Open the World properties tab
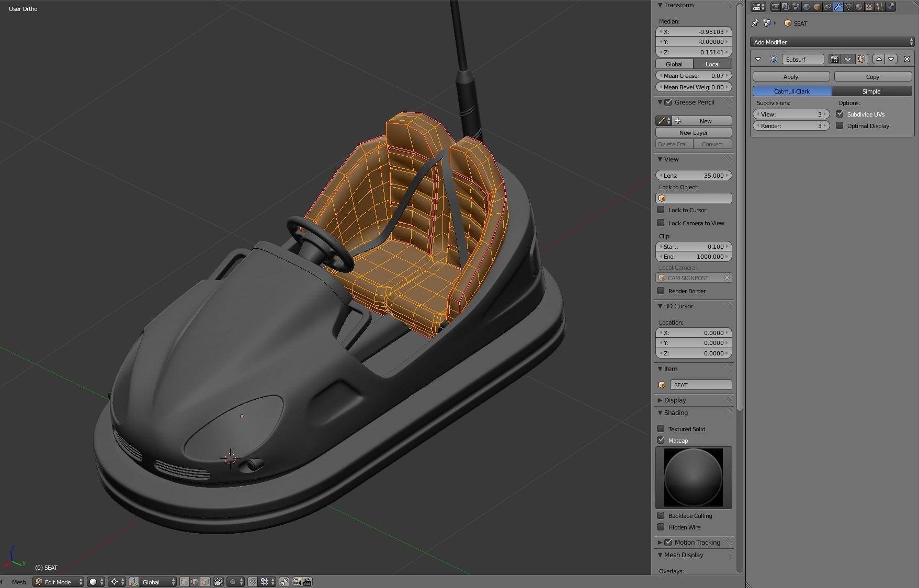 (807, 7)
